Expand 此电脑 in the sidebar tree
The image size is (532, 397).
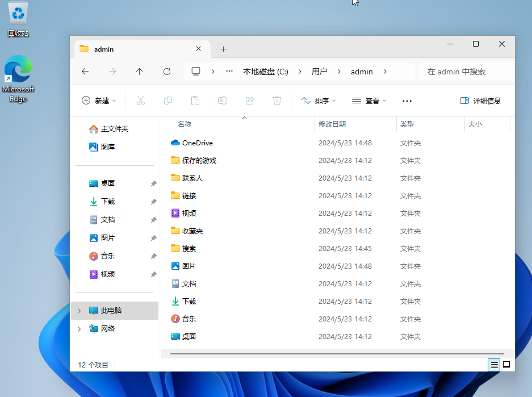click(79, 311)
